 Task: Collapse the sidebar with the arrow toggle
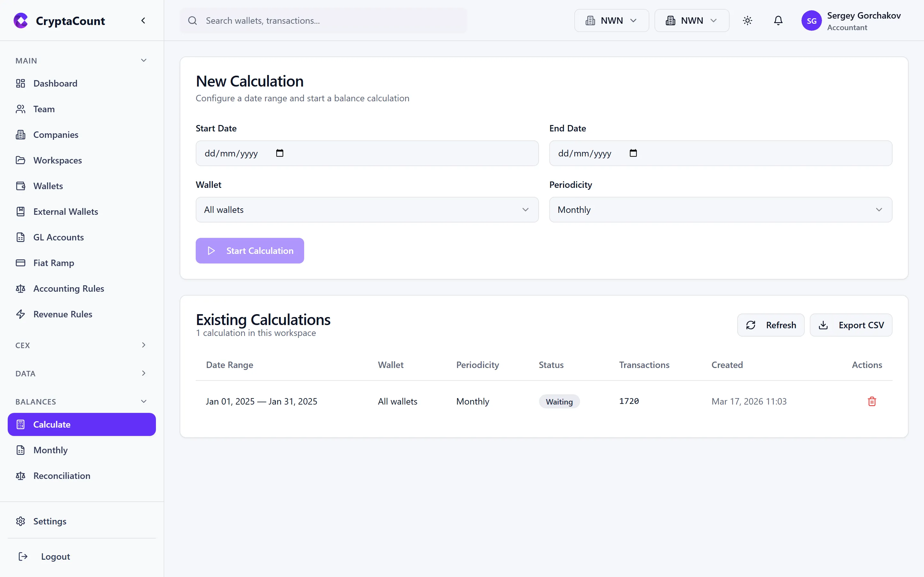point(143,20)
